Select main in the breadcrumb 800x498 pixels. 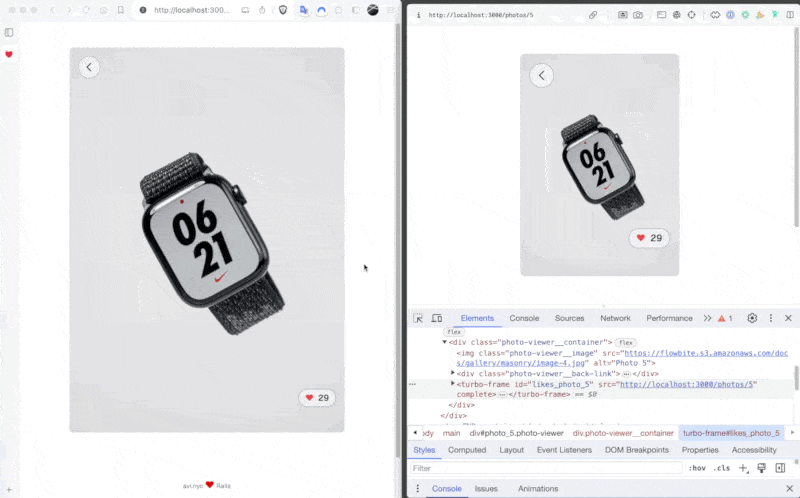(451, 433)
